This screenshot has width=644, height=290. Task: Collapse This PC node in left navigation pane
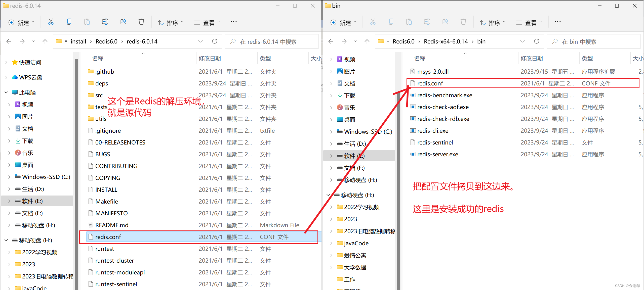(6, 92)
